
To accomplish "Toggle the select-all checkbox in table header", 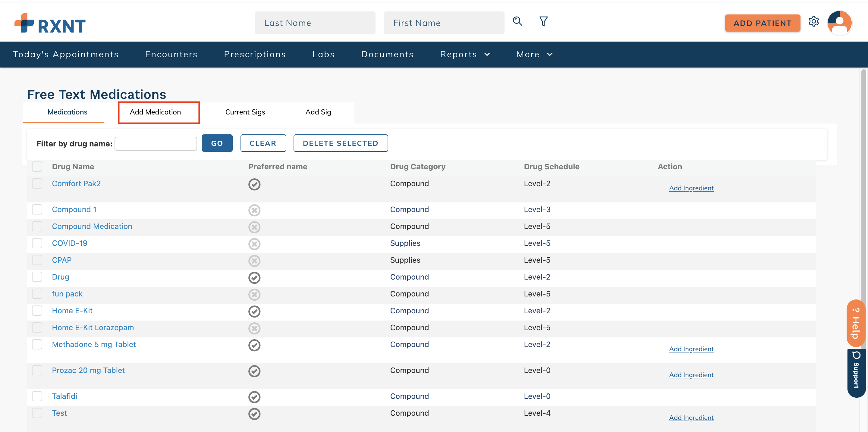I will tap(37, 166).
